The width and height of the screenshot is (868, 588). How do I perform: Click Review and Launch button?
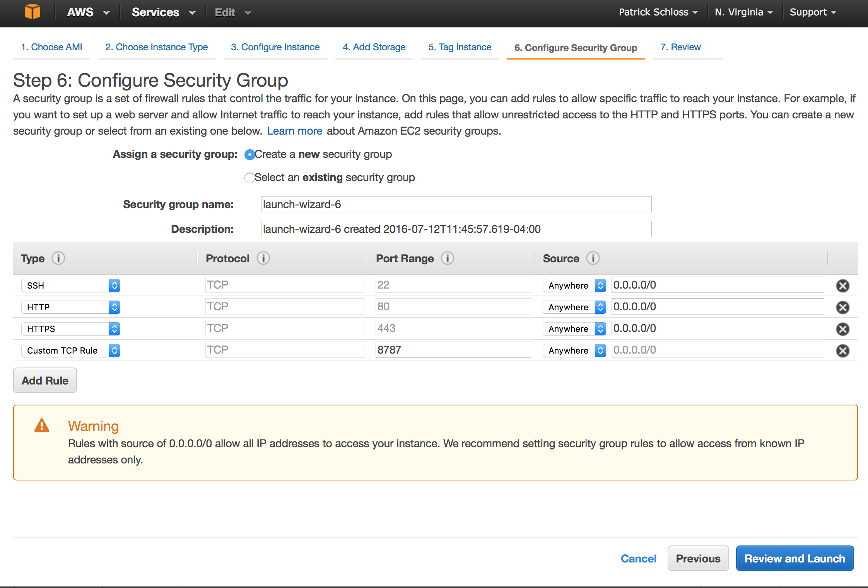pyautogui.click(x=795, y=558)
